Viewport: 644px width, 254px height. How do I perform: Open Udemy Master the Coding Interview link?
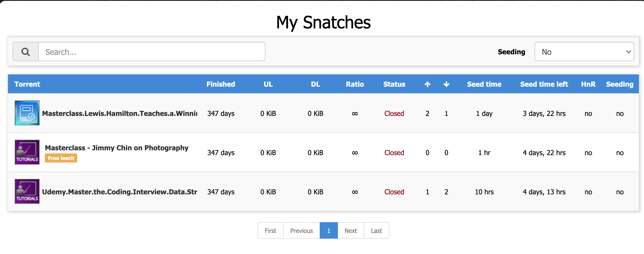click(120, 192)
